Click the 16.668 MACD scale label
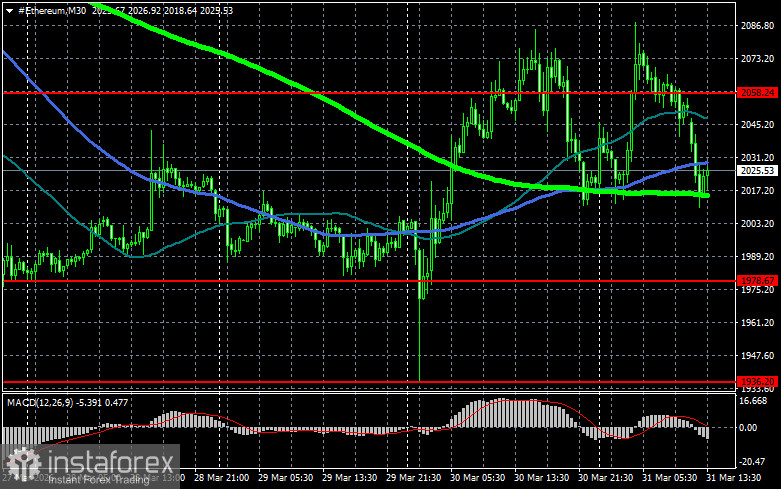 pos(754,401)
